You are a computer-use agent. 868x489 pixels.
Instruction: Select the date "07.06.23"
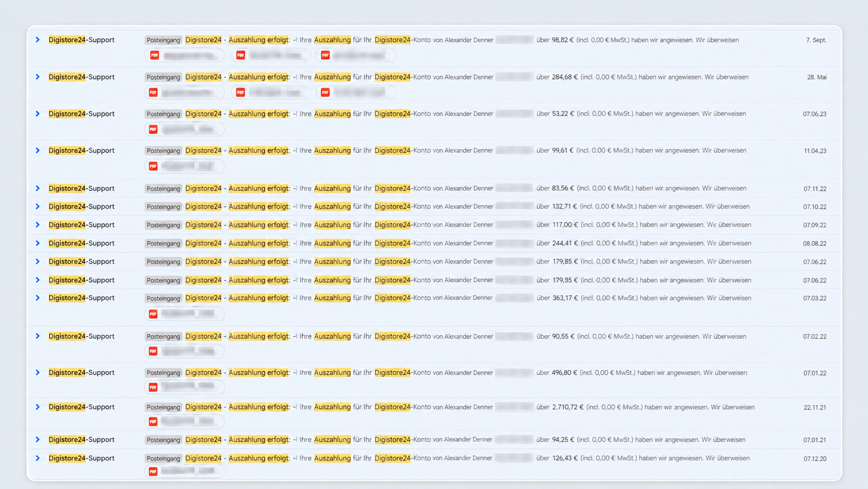pos(815,114)
